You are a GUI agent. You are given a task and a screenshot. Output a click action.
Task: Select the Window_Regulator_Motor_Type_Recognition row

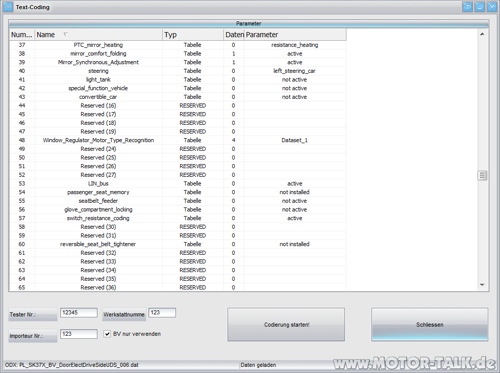click(178, 140)
